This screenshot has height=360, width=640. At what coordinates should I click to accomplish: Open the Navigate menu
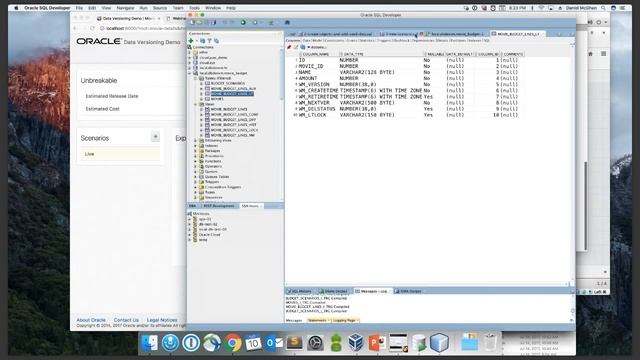pyautogui.click(x=125, y=8)
